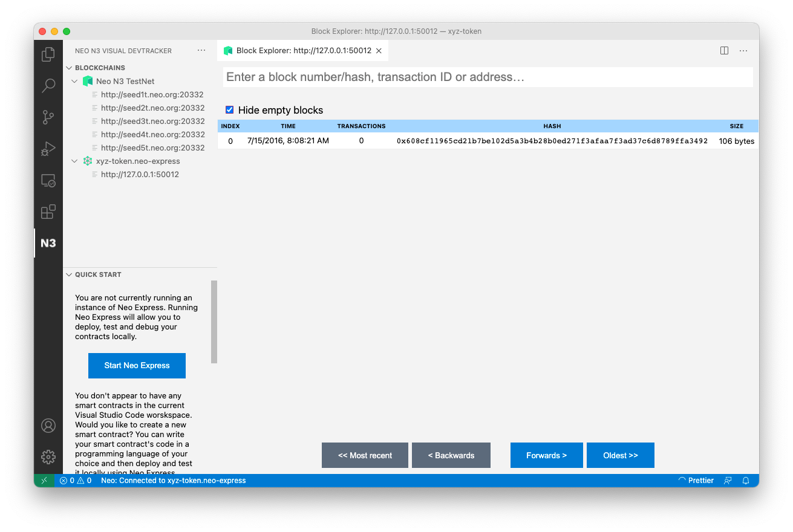Click the HASH column header
The width and height of the screenshot is (793, 532).
[552, 126]
